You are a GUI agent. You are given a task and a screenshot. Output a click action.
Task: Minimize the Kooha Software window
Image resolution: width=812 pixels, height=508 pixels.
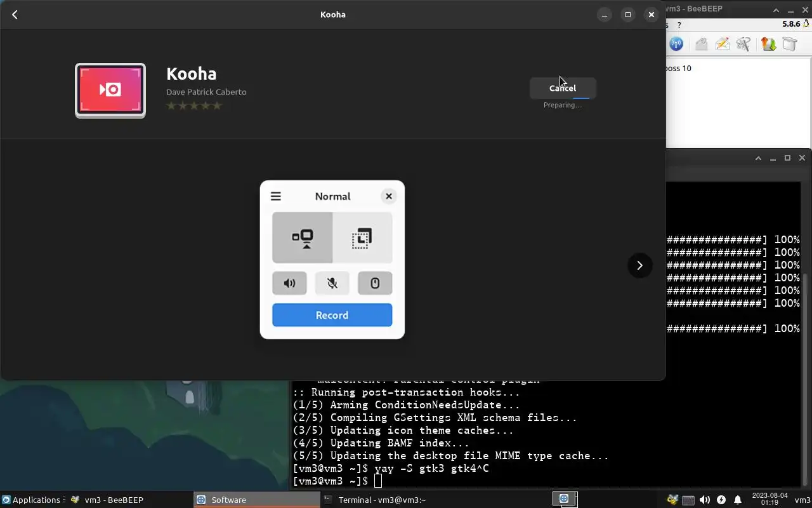[605, 15]
